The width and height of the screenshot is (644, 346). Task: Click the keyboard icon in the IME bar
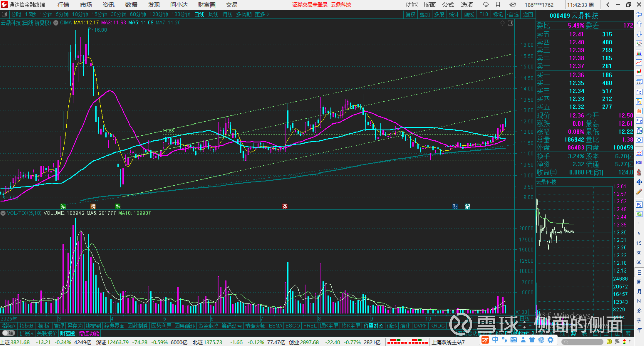[513, 340]
